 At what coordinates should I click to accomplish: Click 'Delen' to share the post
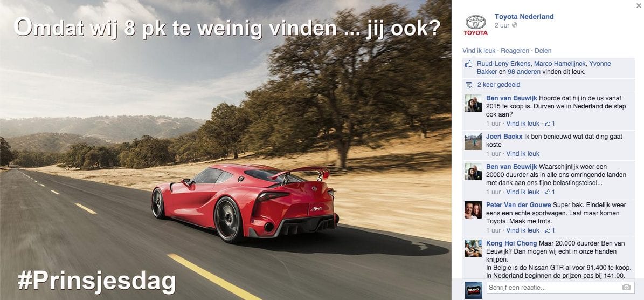543,51
